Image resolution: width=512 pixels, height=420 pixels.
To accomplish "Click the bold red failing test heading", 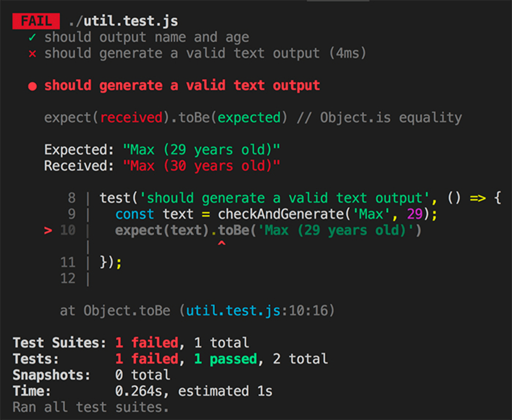I will (182, 85).
